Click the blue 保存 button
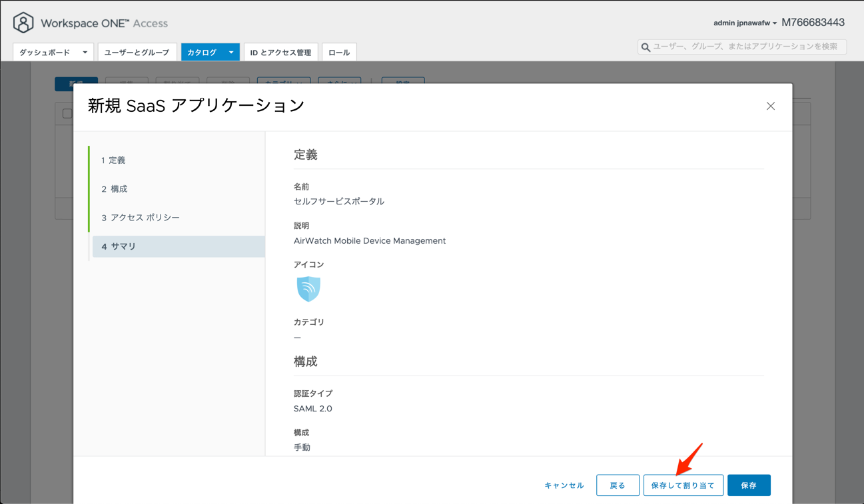This screenshot has width=864, height=504. [749, 485]
